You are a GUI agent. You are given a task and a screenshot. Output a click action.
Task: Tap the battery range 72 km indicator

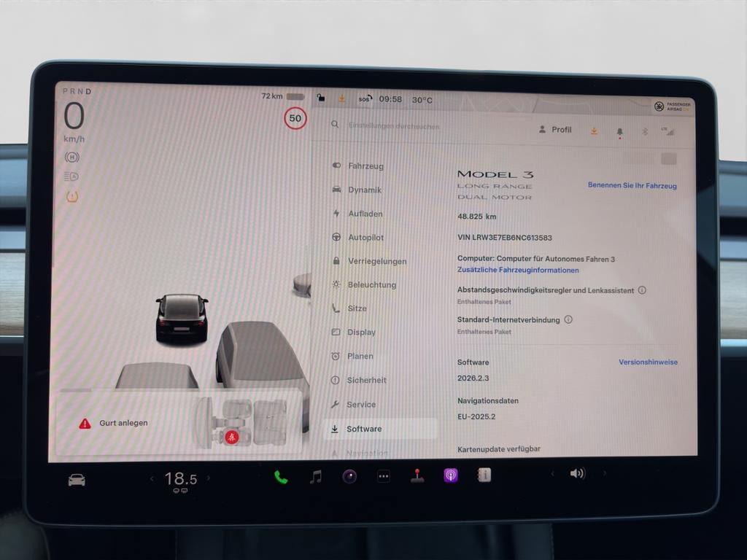click(283, 96)
